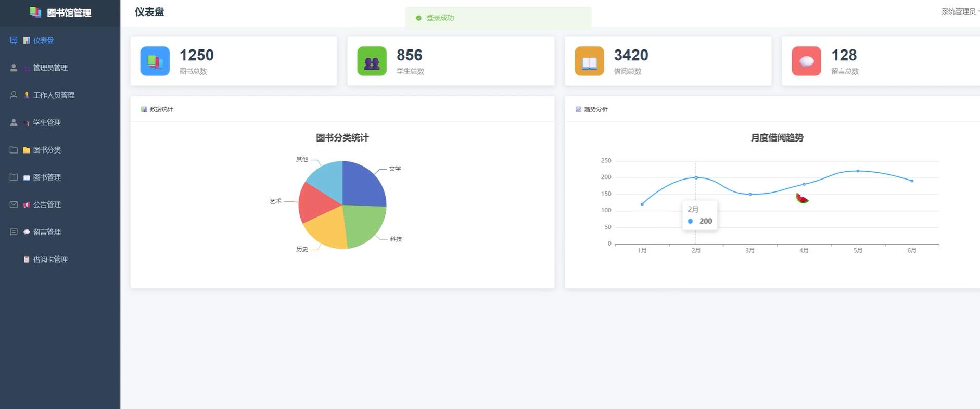Click the red speech-bubble icon for 留言总数
980x409 pixels.
tap(806, 61)
